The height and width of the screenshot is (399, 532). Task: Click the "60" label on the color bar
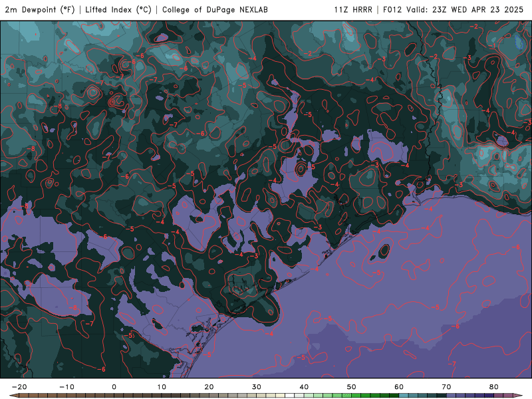399,387
